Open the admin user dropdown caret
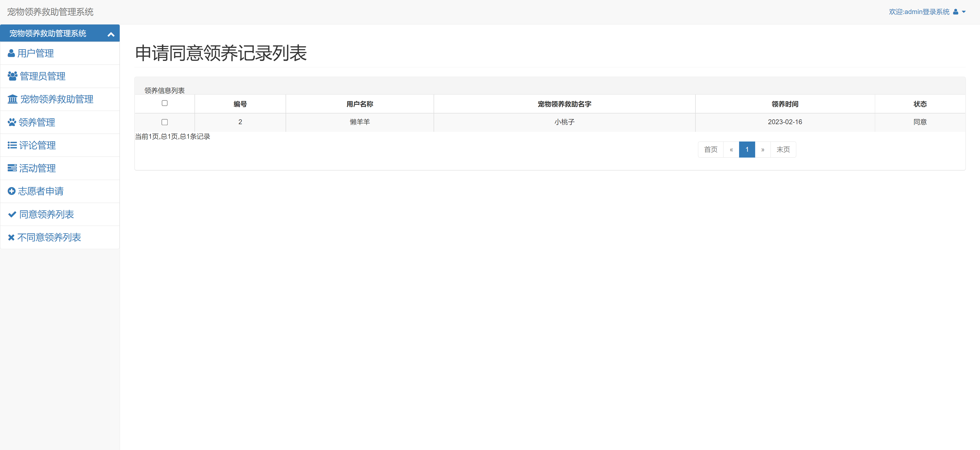Viewport: 980px width, 450px height. 964,12
